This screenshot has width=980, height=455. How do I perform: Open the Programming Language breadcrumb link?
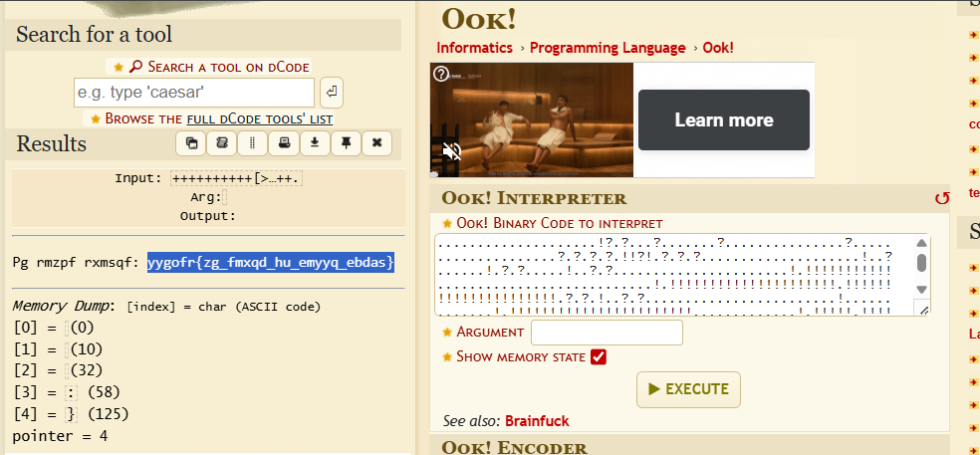[608, 48]
